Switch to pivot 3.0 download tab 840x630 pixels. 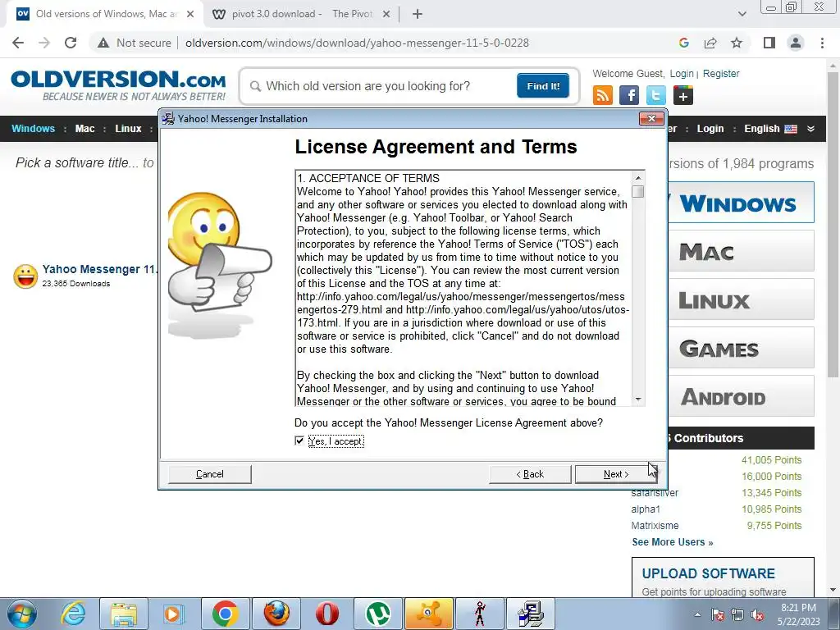click(x=302, y=14)
